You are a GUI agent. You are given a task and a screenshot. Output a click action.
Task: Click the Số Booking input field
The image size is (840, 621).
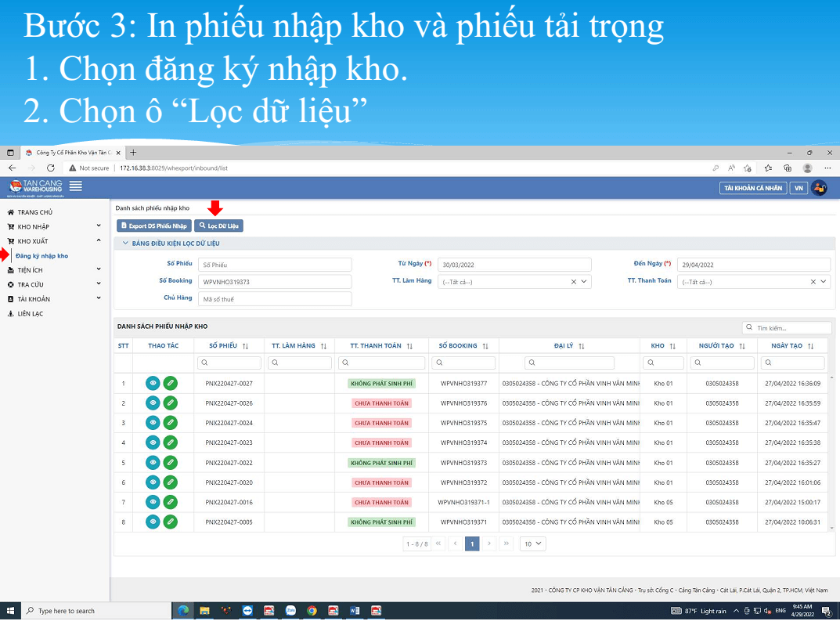click(x=275, y=282)
